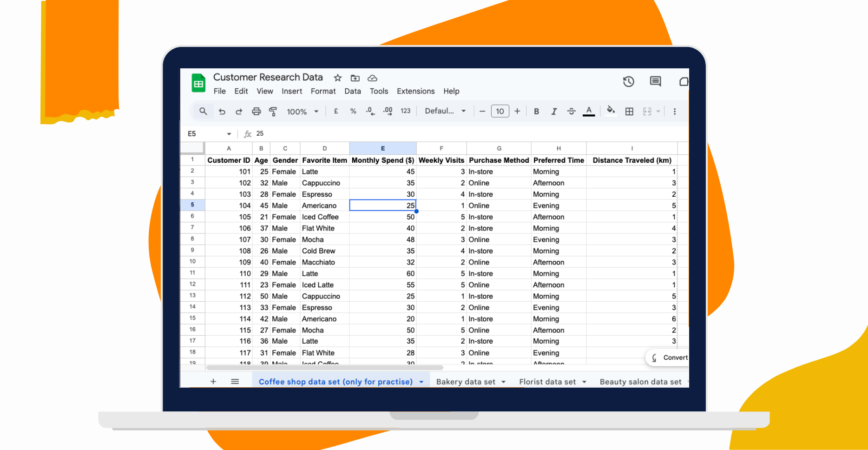Image resolution: width=868 pixels, height=450 pixels.
Task: Open the Help menu
Action: [x=451, y=91]
